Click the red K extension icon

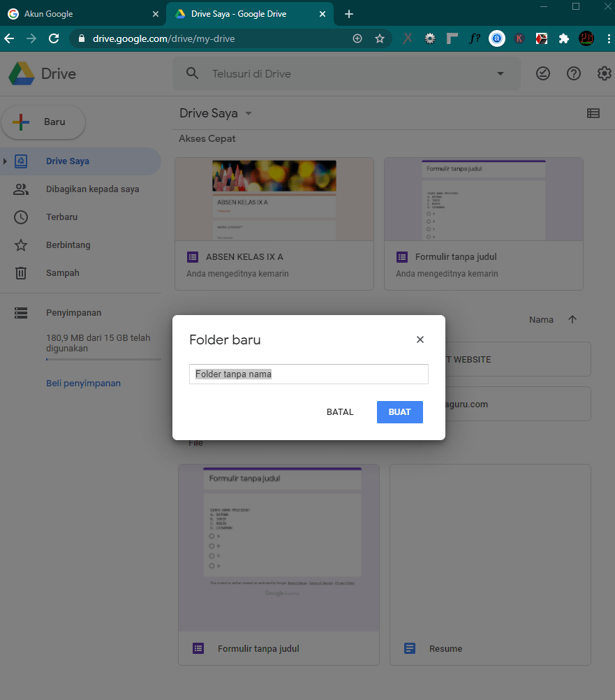pyautogui.click(x=519, y=39)
